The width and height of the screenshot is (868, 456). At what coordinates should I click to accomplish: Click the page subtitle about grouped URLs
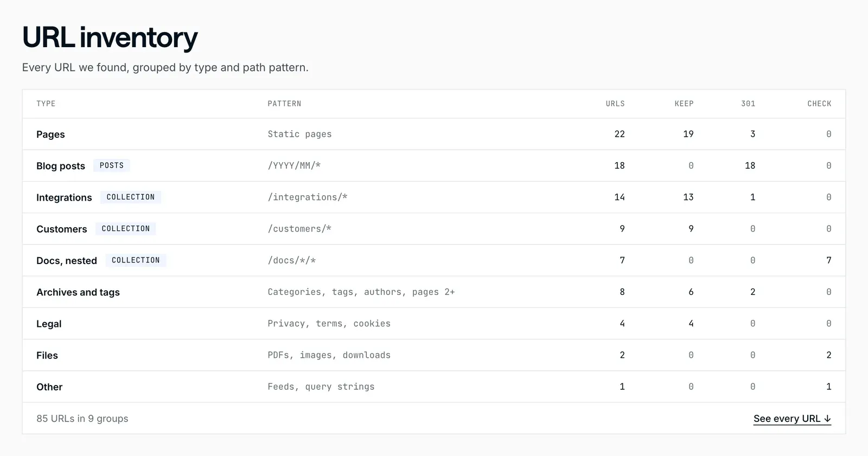click(165, 68)
